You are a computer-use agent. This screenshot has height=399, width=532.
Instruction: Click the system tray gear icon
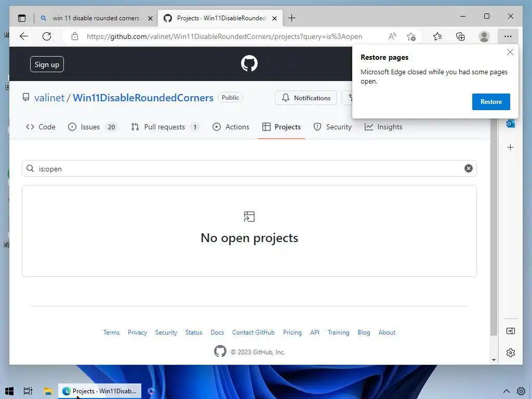click(x=521, y=391)
